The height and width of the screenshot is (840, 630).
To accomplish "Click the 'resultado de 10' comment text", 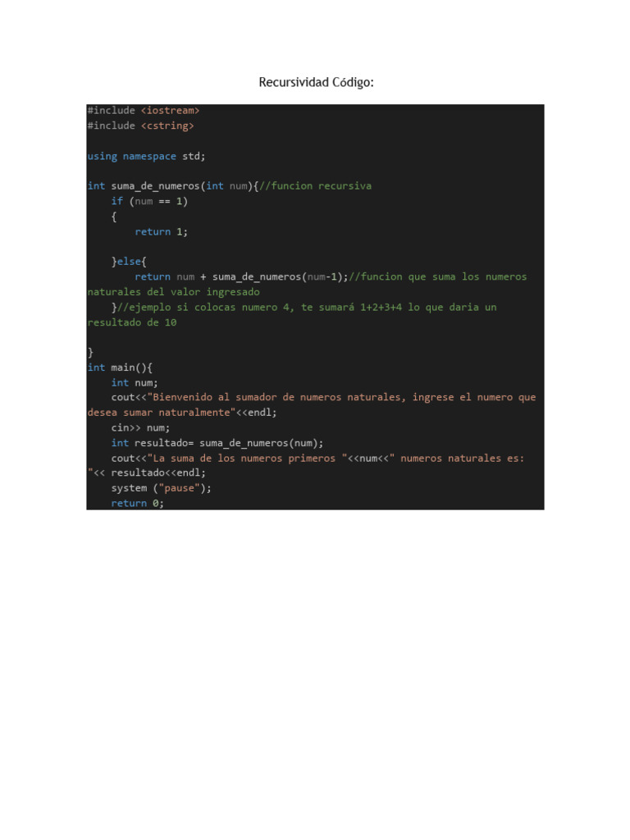I will point(132,322).
